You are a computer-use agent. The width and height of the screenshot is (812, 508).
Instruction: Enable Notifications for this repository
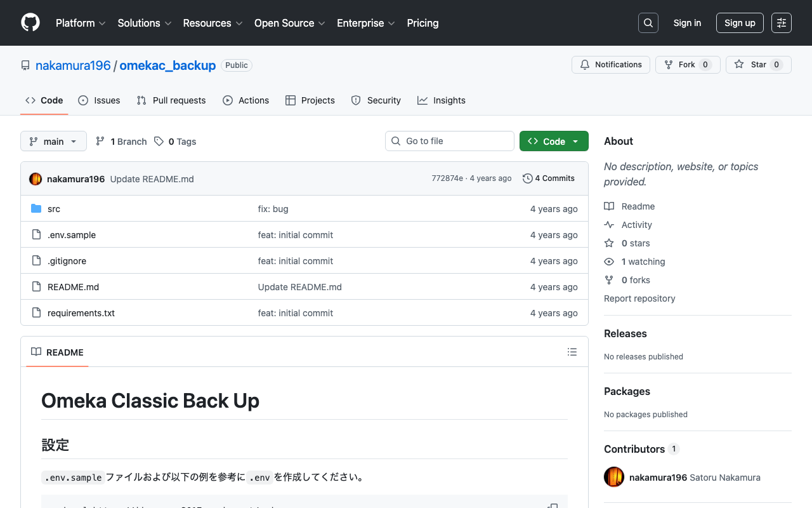[x=611, y=65]
